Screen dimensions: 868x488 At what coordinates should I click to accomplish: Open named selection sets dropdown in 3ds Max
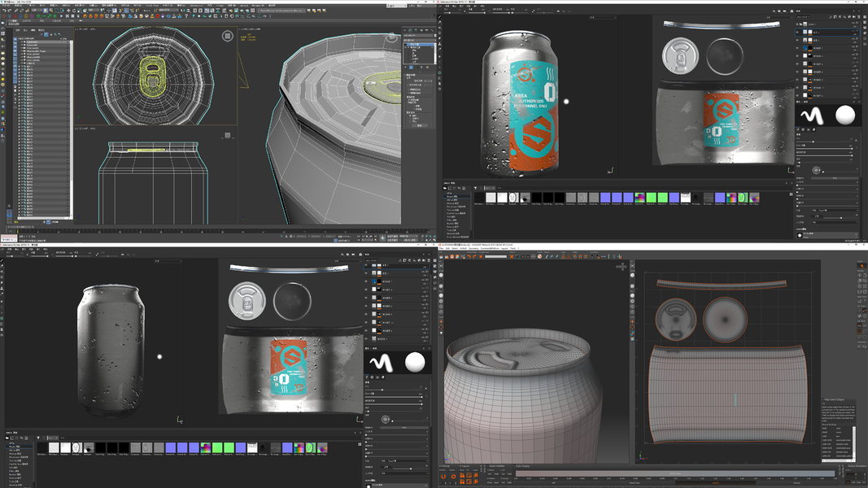point(168,11)
